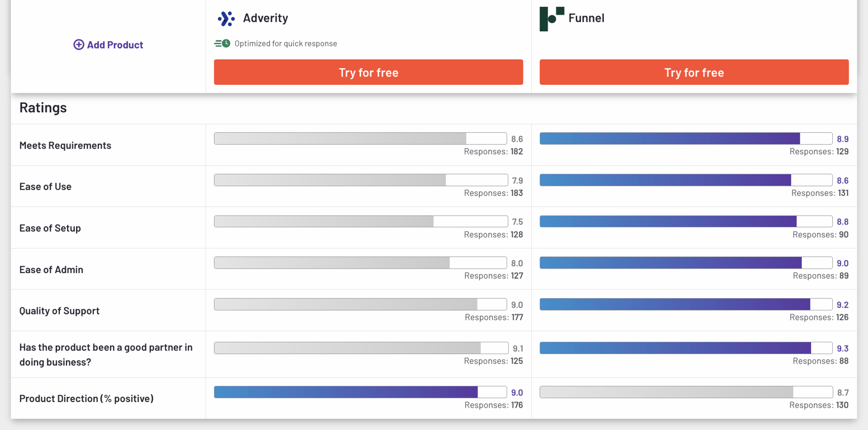This screenshot has height=430, width=868.
Task: Click Funnel's Meets Requirements rating bar
Action: [x=686, y=138]
